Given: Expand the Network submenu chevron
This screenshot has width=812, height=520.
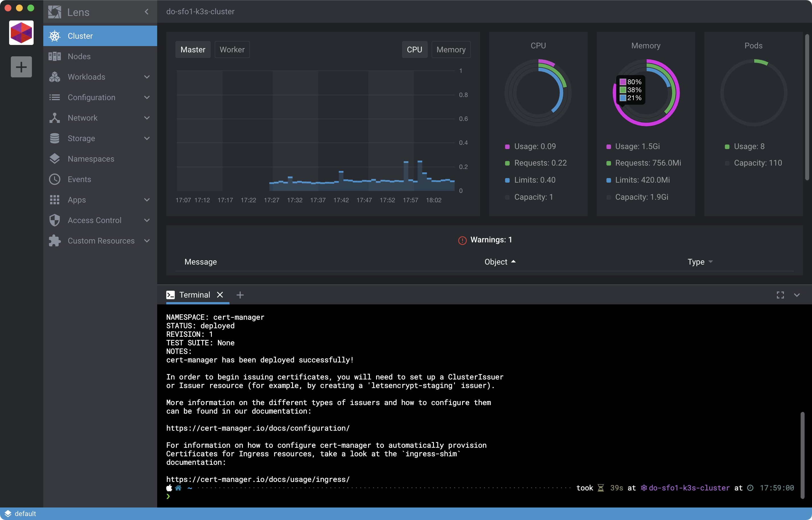Looking at the screenshot, I should click(147, 118).
